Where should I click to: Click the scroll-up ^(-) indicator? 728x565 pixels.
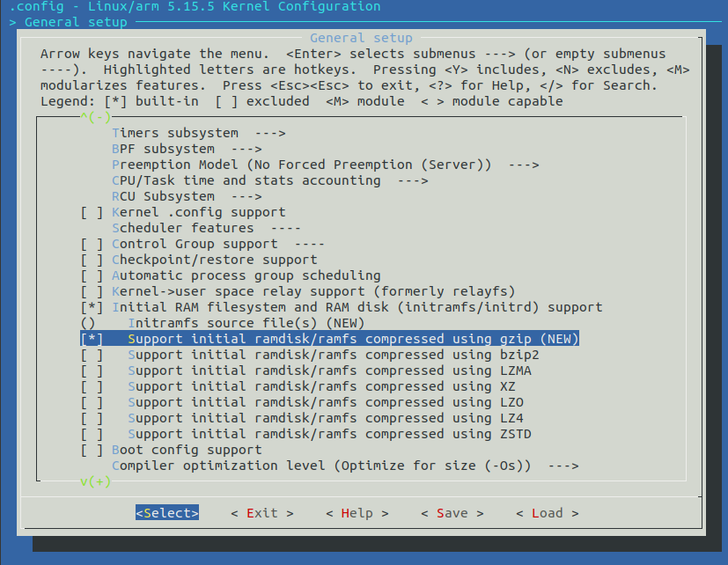96,117
